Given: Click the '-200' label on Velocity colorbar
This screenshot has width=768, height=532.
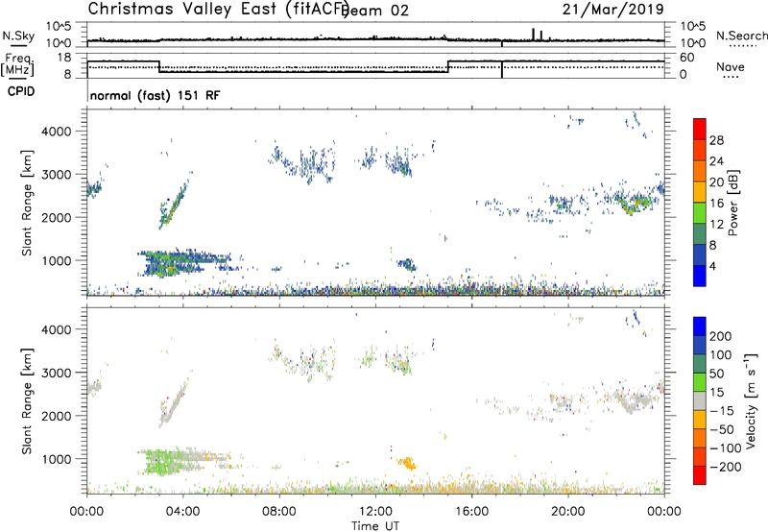Looking at the screenshot, I should coord(725,467).
